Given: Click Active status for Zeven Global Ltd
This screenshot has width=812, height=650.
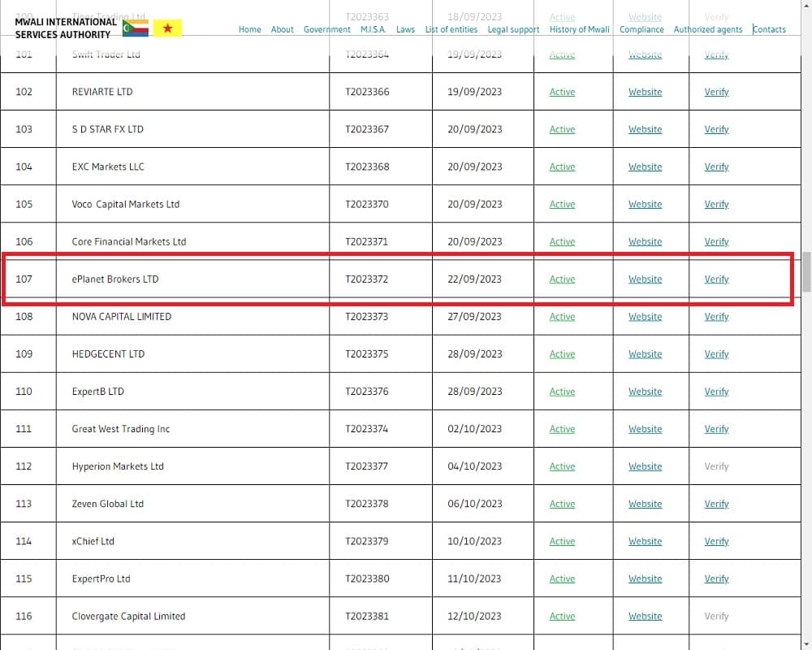Looking at the screenshot, I should point(562,504).
